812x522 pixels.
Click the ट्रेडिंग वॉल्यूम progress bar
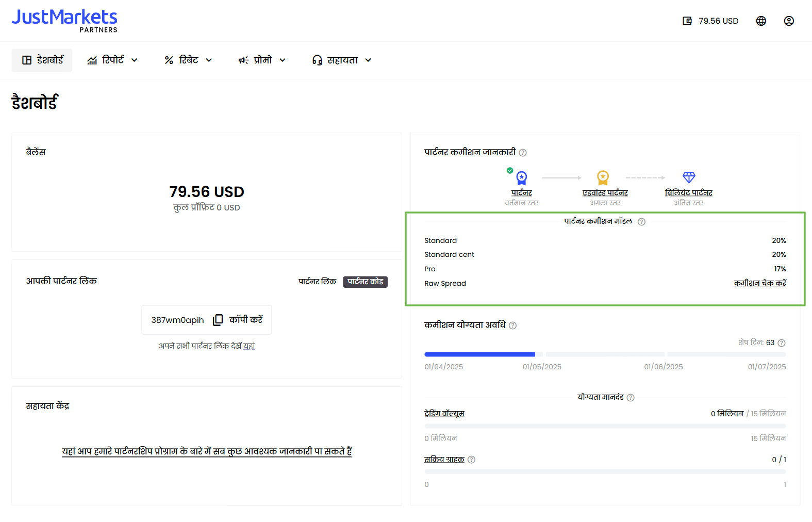pyautogui.click(x=605, y=426)
